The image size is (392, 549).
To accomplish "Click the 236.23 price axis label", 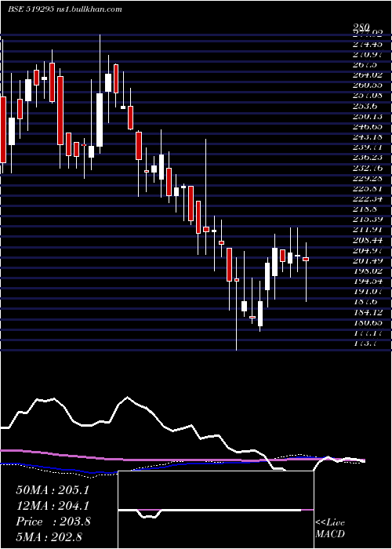I will point(368,158).
